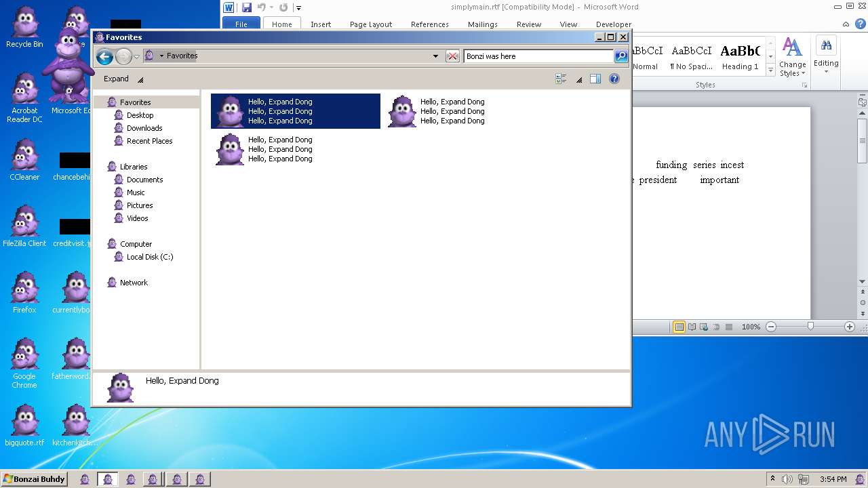Click the Word vertical scrollbar thumb

click(863, 140)
